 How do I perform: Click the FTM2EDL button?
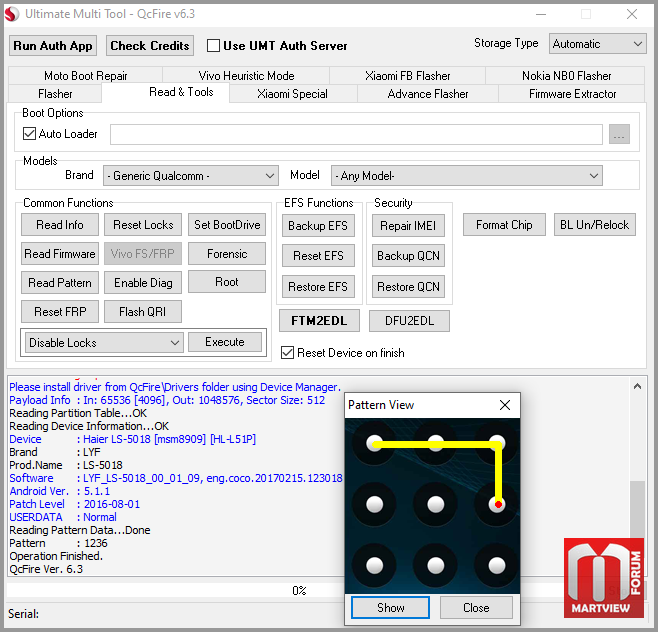319,321
